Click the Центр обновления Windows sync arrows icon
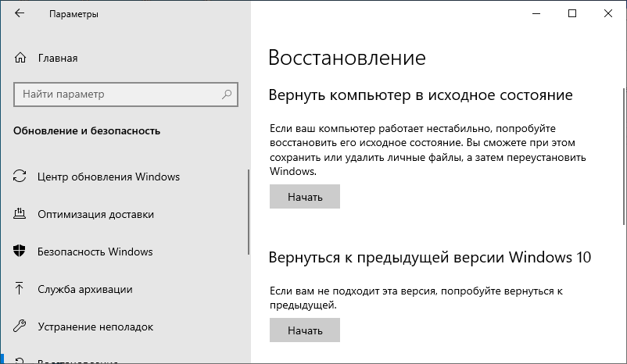Screen dimensions: 627x364 [x=20, y=177]
